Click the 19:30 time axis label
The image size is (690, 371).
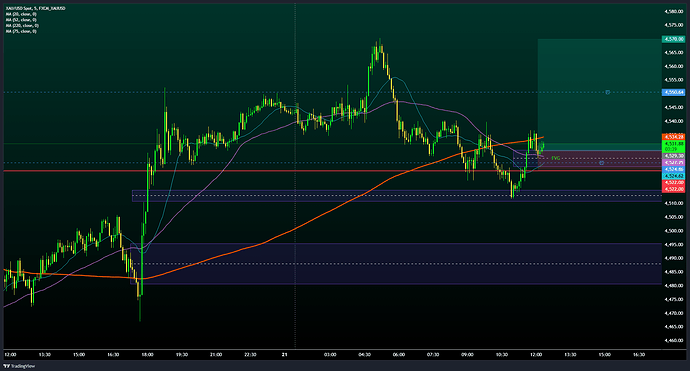182,355
